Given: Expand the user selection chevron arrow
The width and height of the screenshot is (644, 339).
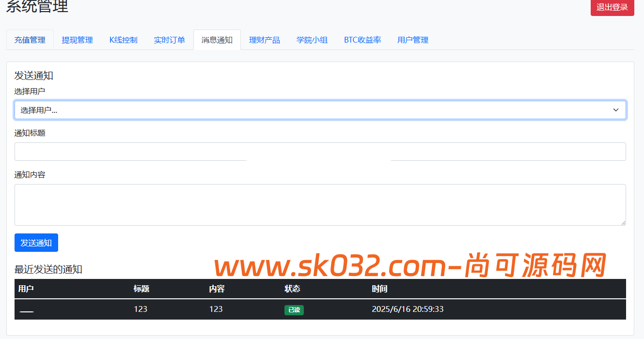Looking at the screenshot, I should coord(616,110).
